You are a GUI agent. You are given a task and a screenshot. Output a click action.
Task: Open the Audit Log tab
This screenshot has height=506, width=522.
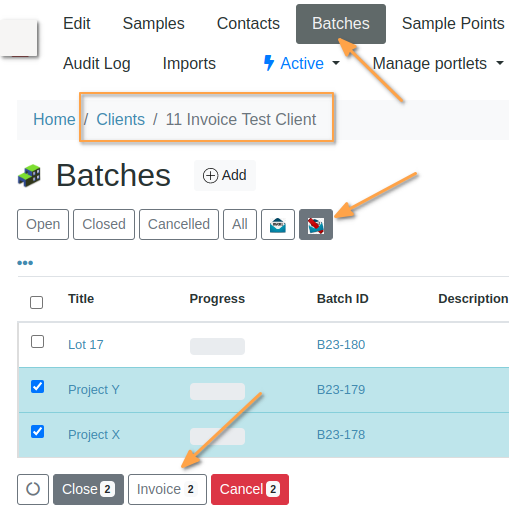pyautogui.click(x=96, y=63)
